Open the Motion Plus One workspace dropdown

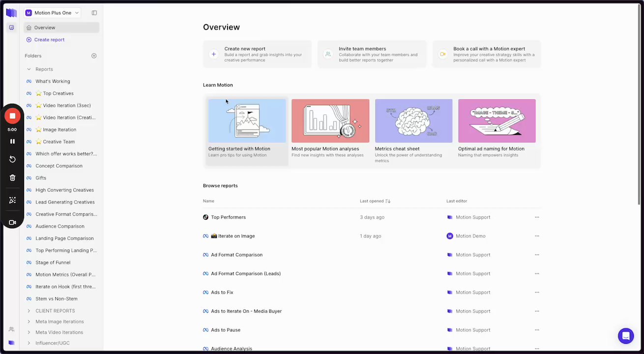(52, 13)
